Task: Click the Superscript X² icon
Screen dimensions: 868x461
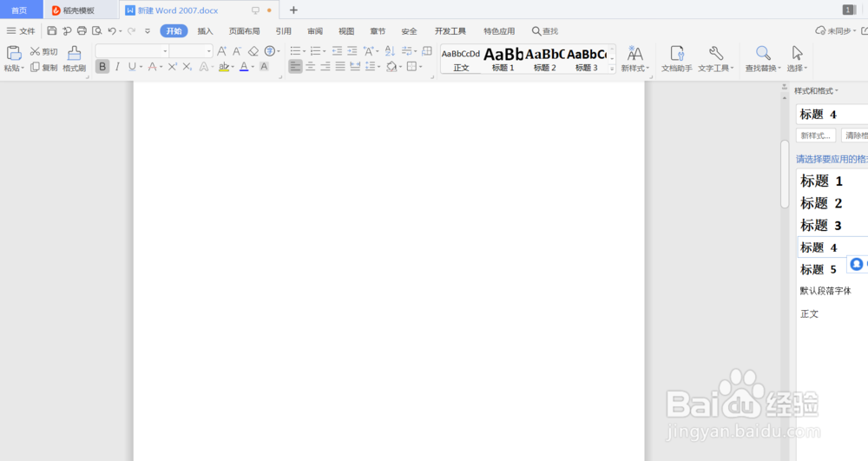Action: click(172, 67)
